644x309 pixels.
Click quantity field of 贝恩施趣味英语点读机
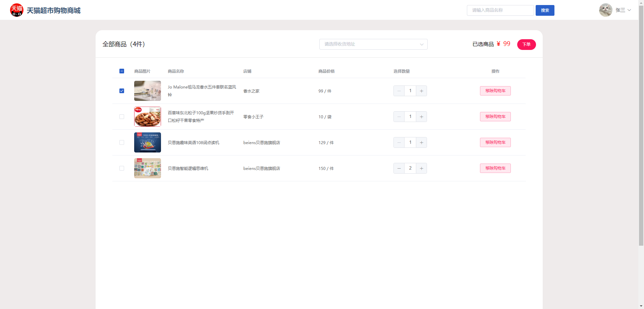[410, 142]
